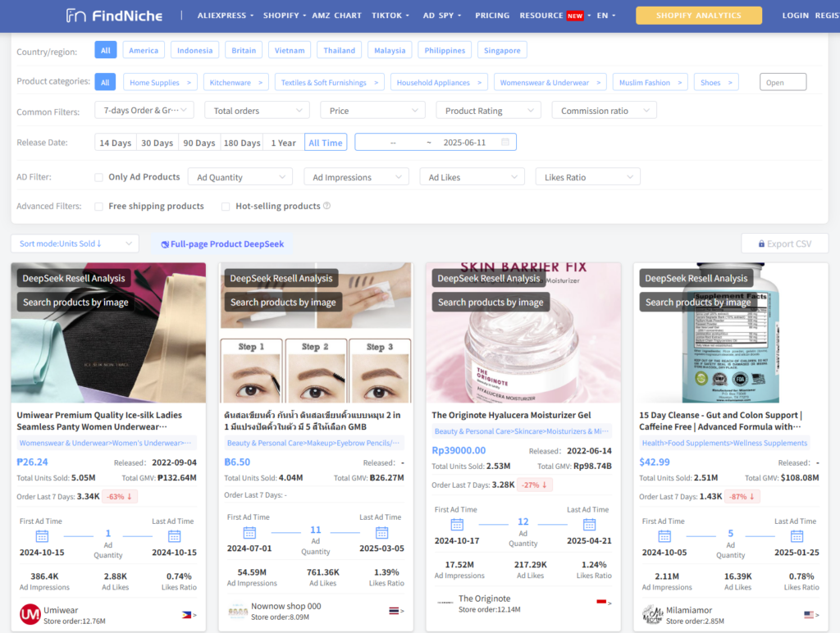Expand the Product Rating dropdown
Screen dimensions: 840x633
coord(489,111)
